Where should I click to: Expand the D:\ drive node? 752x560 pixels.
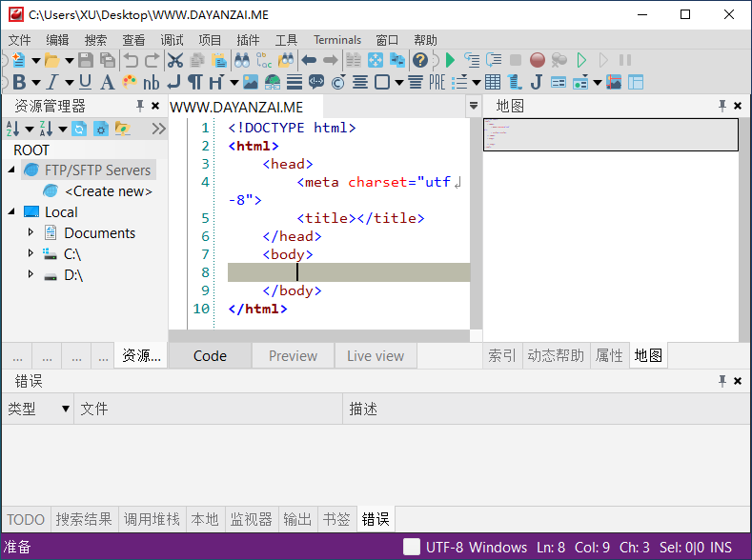(x=30, y=274)
